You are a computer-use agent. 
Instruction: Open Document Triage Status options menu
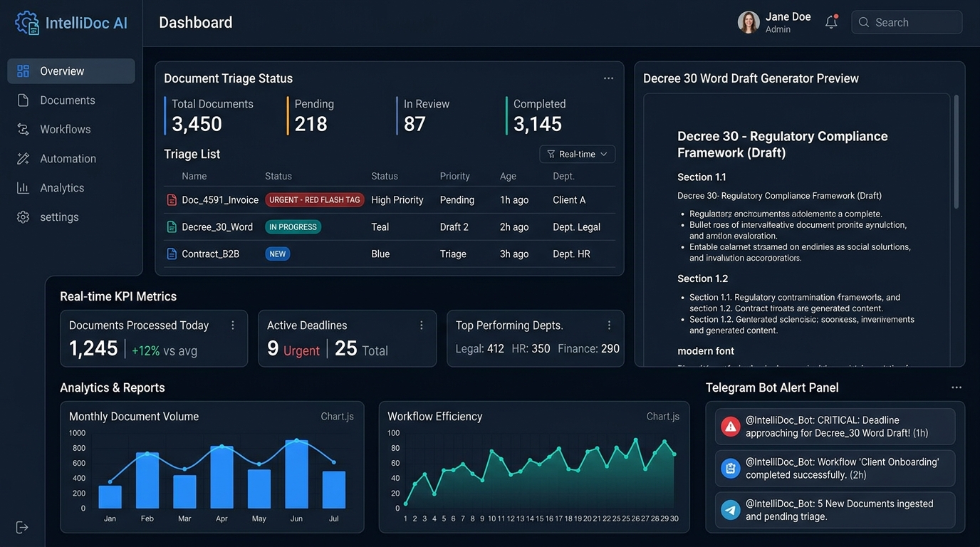point(608,78)
